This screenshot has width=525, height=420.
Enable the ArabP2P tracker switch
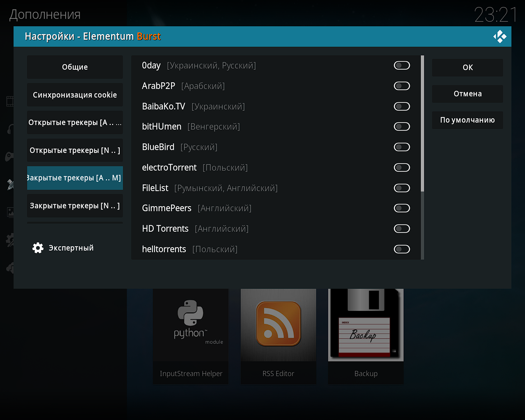(402, 86)
